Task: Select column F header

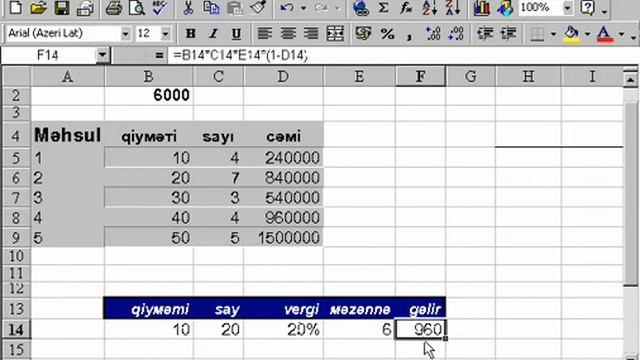Action: click(420, 76)
